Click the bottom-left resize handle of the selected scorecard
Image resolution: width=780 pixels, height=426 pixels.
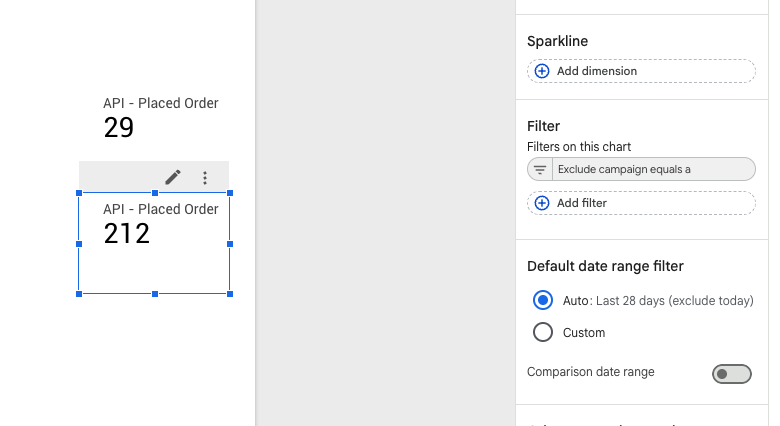pyautogui.click(x=79, y=294)
